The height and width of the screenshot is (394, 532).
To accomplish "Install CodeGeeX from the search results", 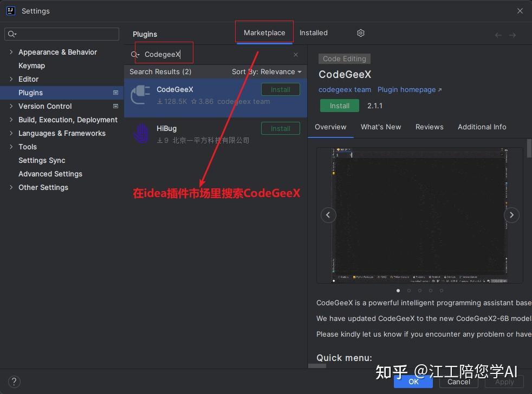I will (x=280, y=90).
